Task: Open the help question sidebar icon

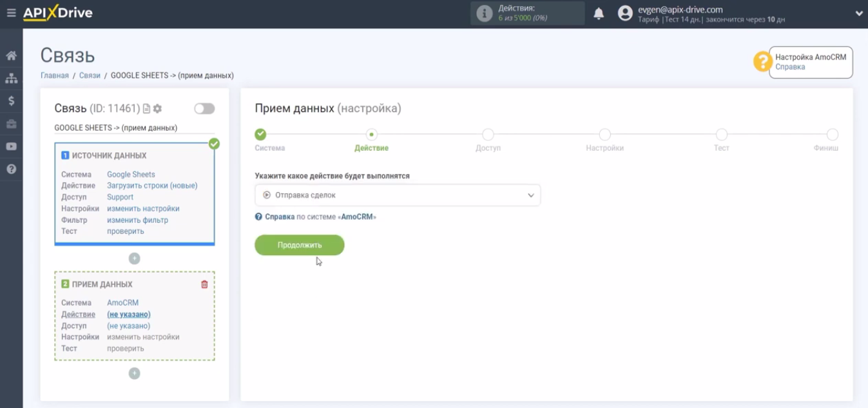Action: point(11,169)
